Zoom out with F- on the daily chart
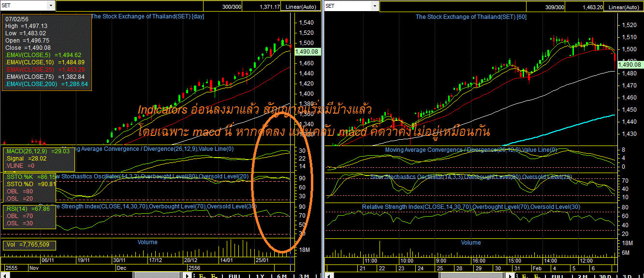 click(x=214, y=276)
